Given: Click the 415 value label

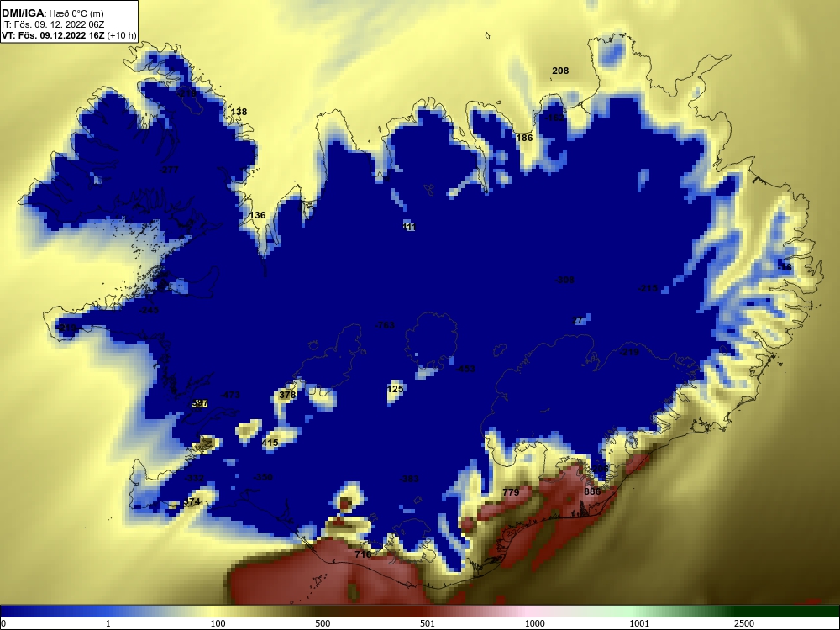Looking at the screenshot, I should pyautogui.click(x=270, y=443).
